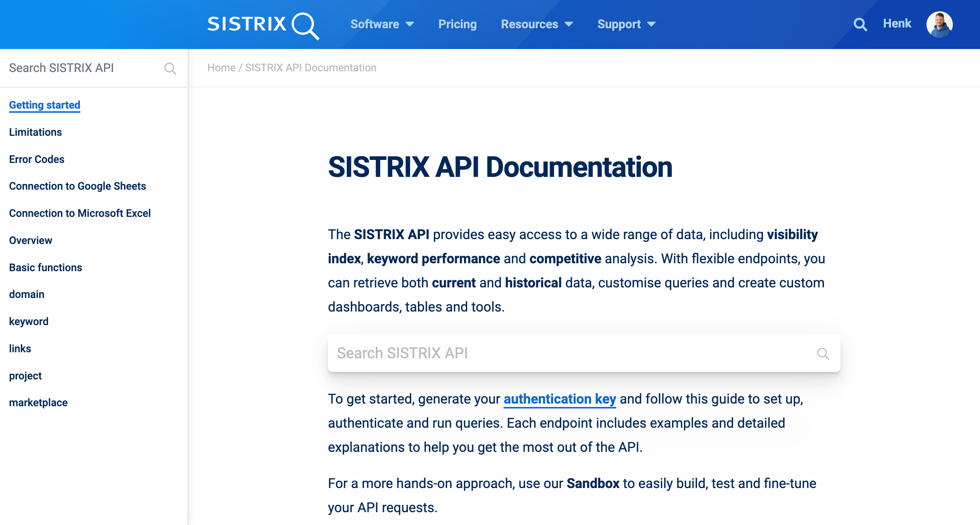The image size is (980, 525).
Task: Open the marketplace sidebar section
Action: (38, 402)
